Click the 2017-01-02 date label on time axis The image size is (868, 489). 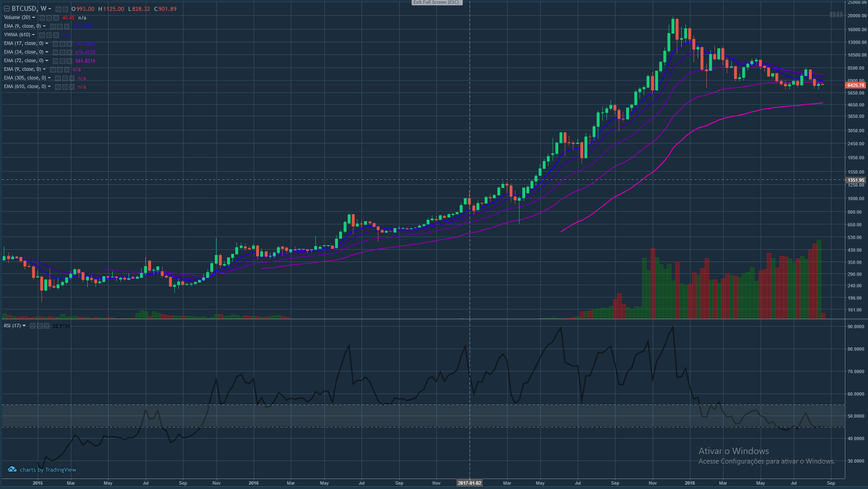point(470,483)
